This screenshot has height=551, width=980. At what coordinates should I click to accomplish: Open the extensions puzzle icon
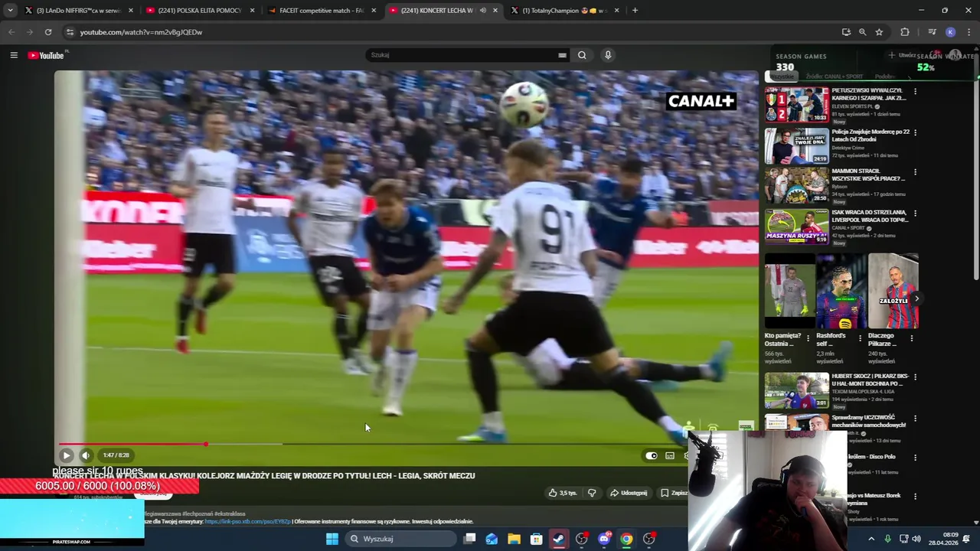905,32
